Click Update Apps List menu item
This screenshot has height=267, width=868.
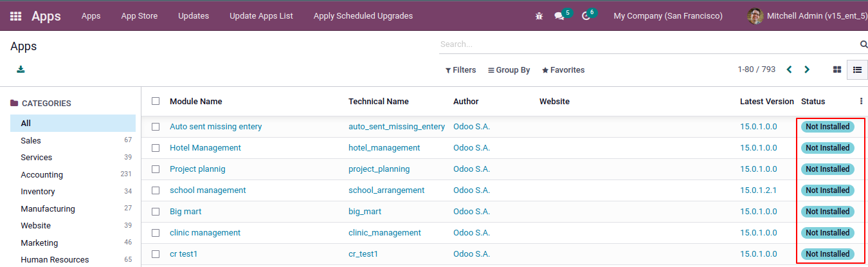(261, 16)
